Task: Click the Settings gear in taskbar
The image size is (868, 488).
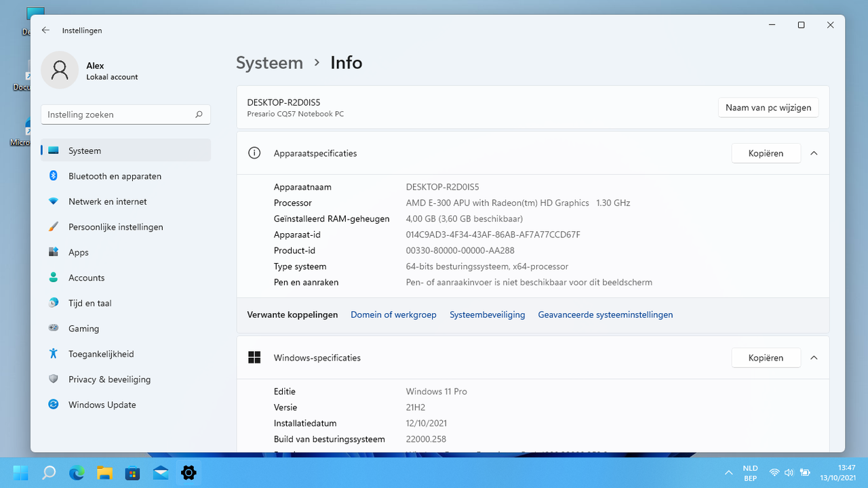Action: point(189,472)
